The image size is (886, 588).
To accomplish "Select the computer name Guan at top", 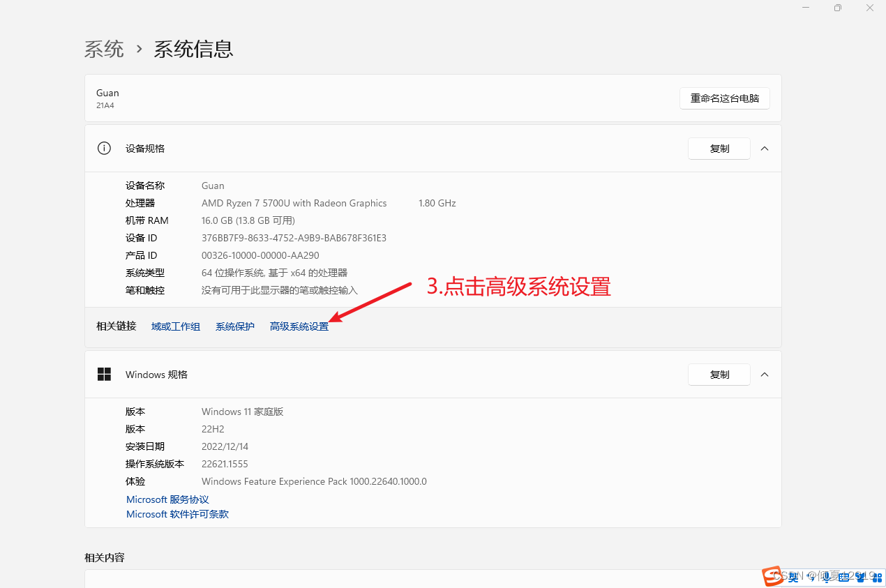I will [107, 93].
